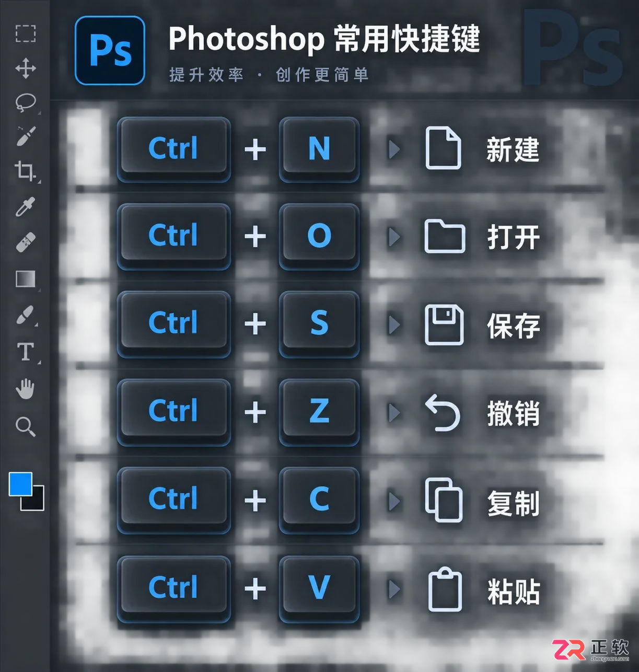Select the Gradient tool
This screenshot has height=672, width=639.
26,279
